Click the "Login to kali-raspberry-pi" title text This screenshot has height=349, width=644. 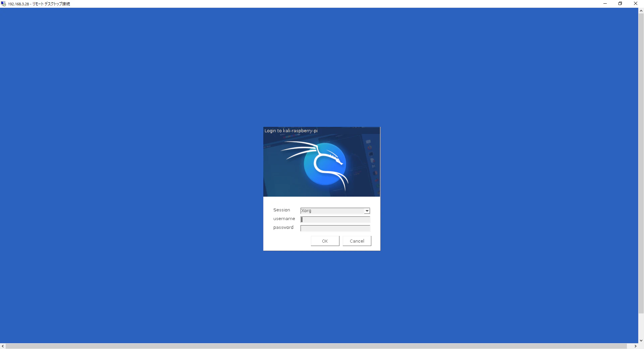point(291,131)
